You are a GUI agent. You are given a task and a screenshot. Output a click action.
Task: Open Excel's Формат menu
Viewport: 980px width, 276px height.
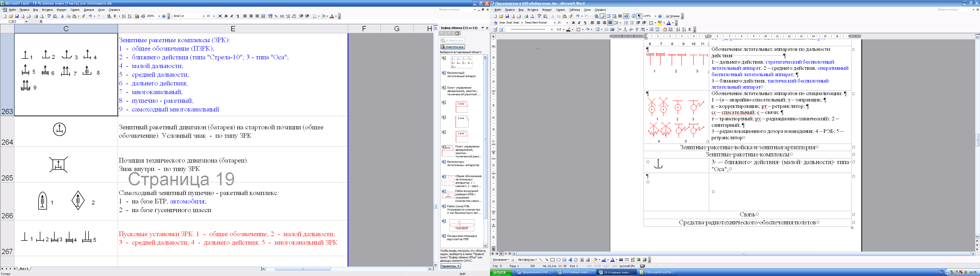(x=61, y=10)
